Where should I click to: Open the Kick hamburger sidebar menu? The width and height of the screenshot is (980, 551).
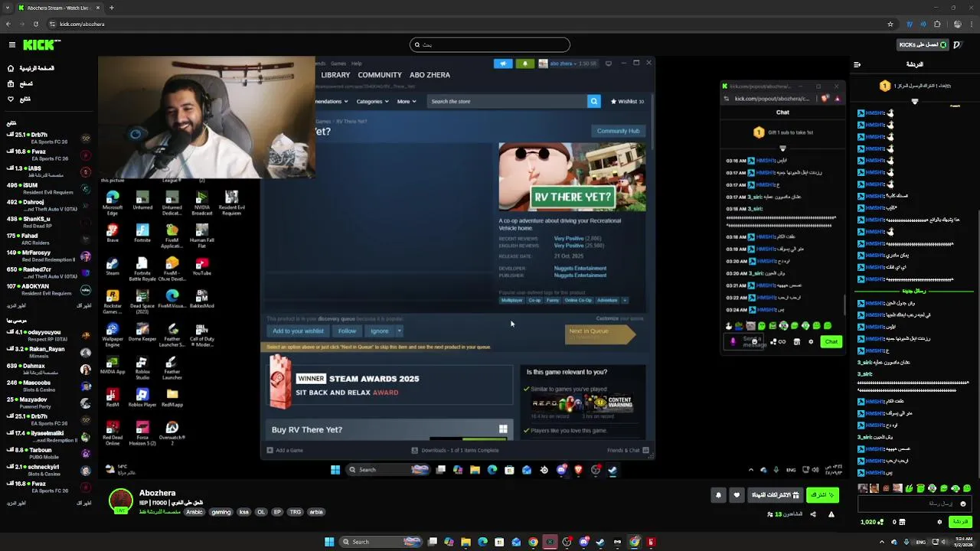11,44
